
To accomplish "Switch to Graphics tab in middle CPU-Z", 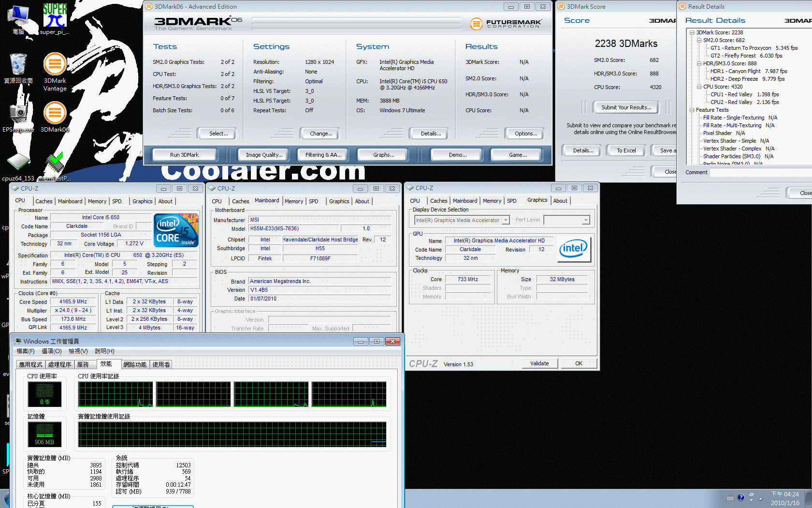I will 339,201.
